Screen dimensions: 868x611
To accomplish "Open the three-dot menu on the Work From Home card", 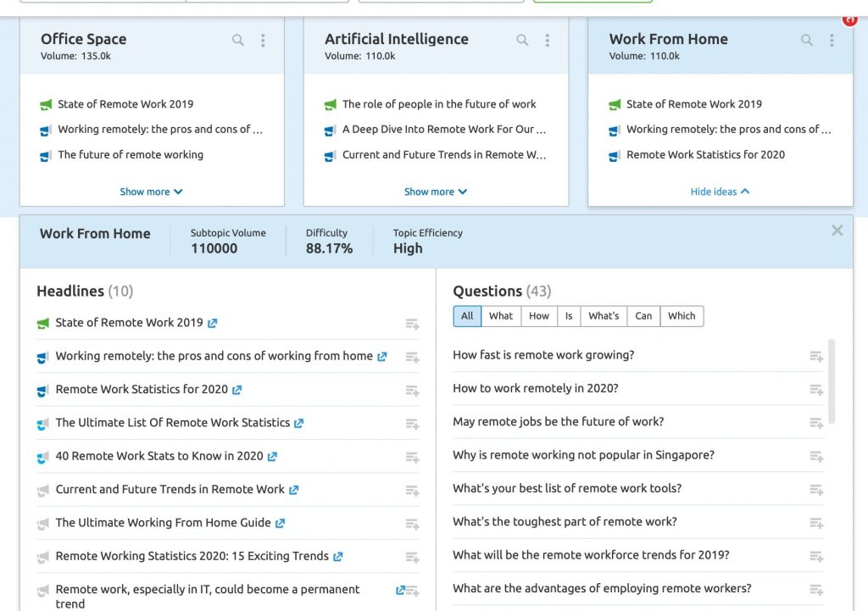I will tap(832, 39).
